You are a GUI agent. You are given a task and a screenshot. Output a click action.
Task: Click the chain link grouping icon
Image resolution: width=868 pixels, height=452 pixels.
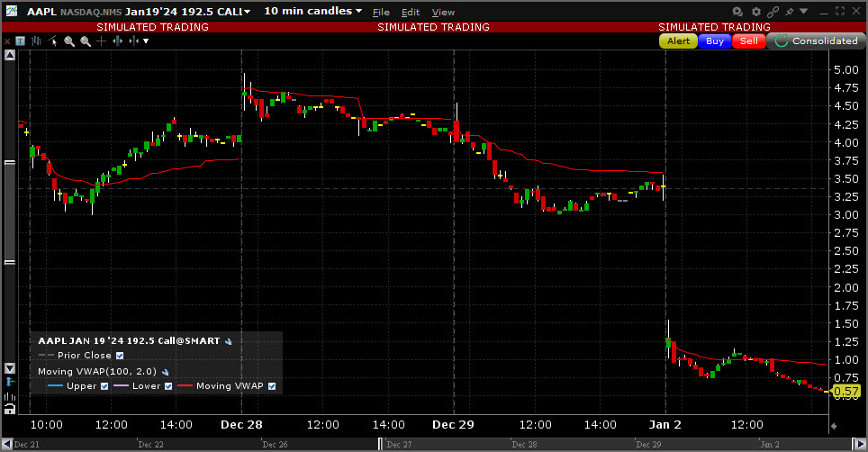(x=773, y=11)
